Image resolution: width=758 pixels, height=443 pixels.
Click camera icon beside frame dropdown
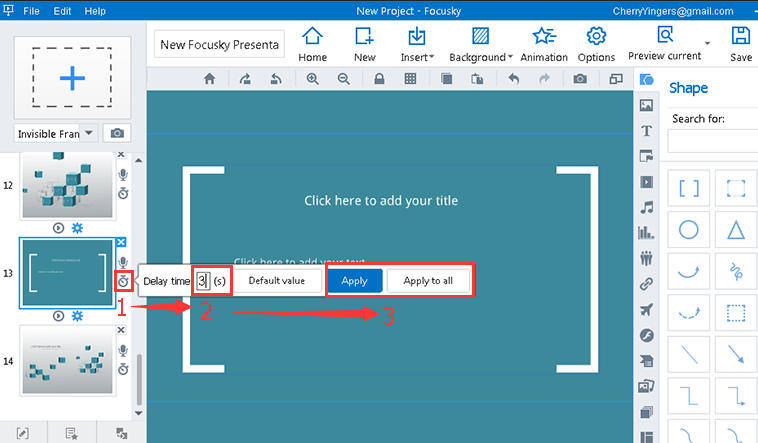[117, 133]
